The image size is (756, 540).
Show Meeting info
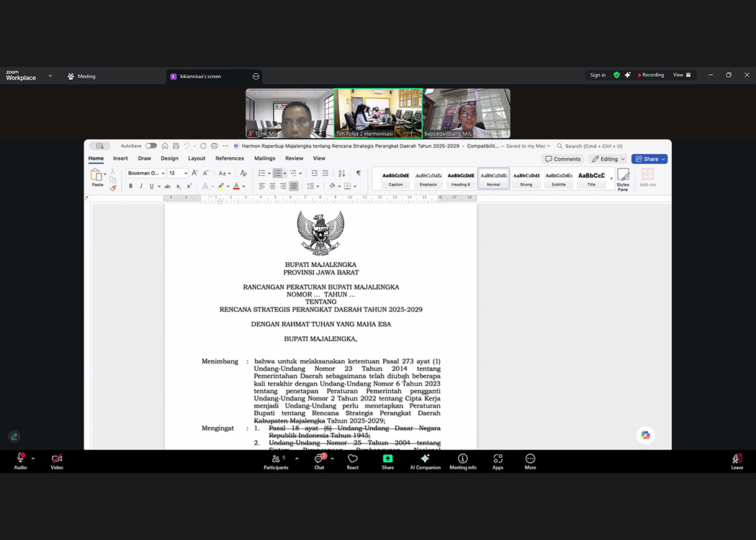coord(463,459)
